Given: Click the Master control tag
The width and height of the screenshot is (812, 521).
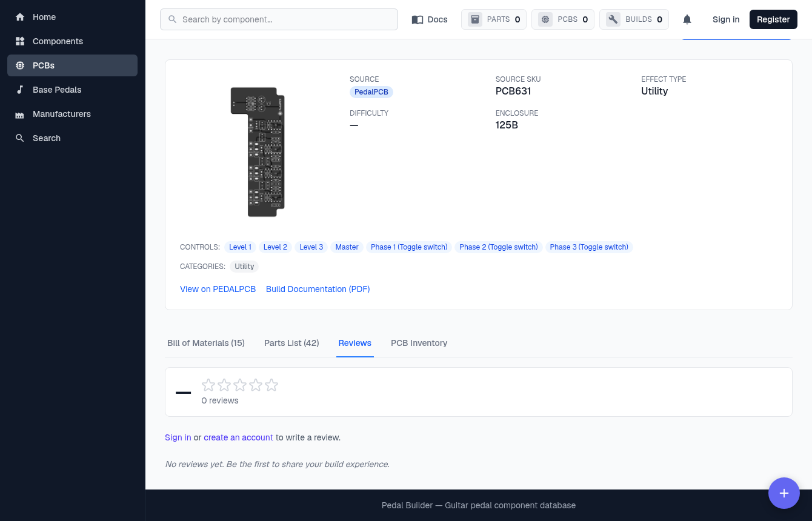Looking at the screenshot, I should coord(347,247).
